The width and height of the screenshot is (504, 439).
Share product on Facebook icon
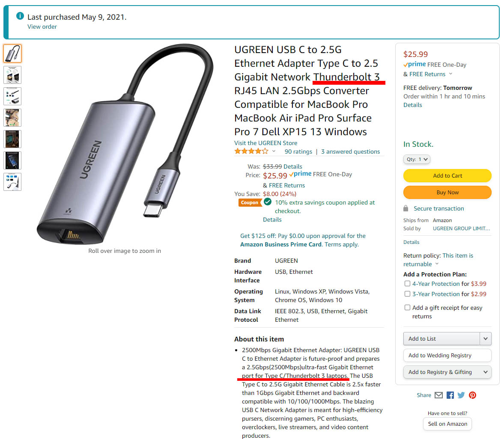pos(450,395)
